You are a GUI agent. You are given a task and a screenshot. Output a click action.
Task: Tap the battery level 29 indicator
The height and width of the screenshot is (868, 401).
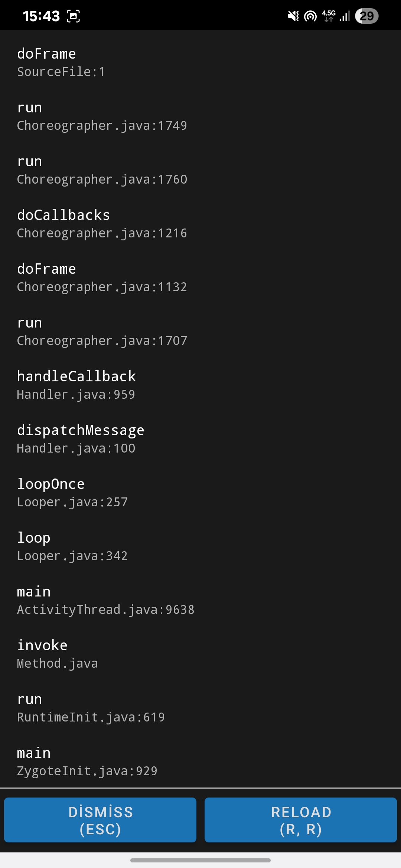click(366, 16)
